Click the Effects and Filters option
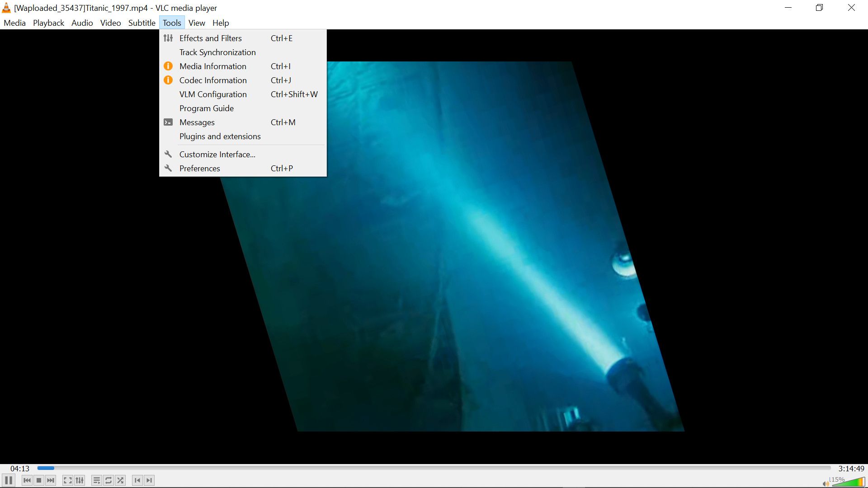This screenshot has height=488, width=868. [x=210, y=38]
